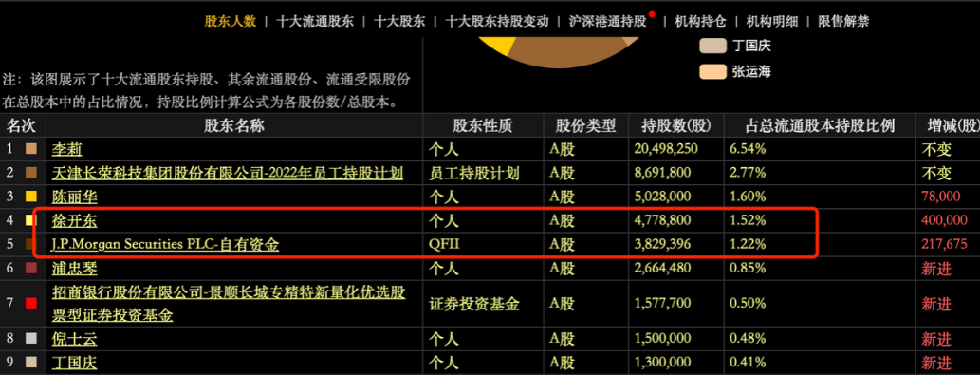Click the 股东名称 column header

point(234,125)
